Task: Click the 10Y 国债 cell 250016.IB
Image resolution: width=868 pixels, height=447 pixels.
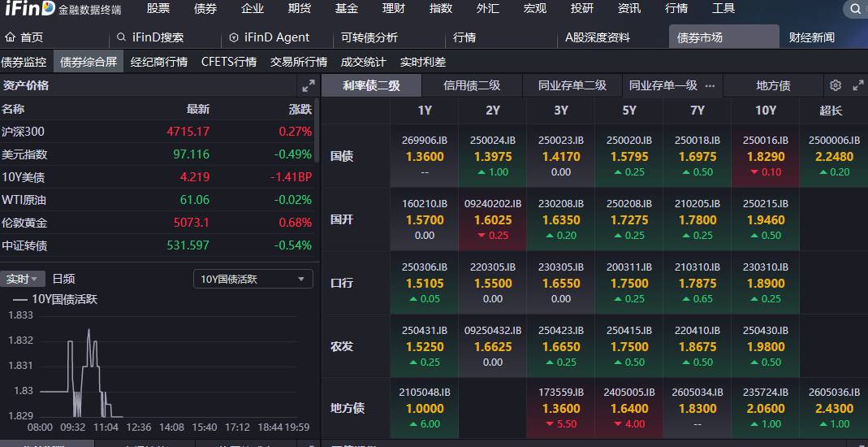Action: click(x=766, y=156)
